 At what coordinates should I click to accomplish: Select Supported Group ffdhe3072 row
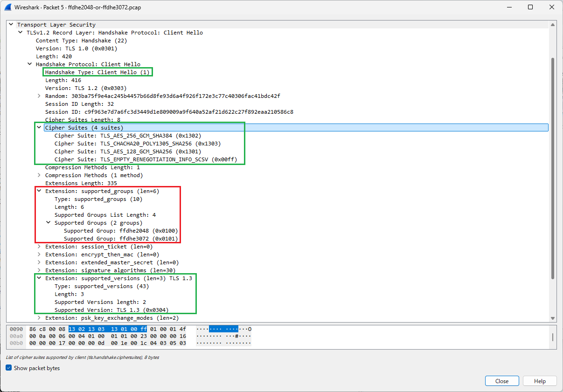(x=120, y=239)
